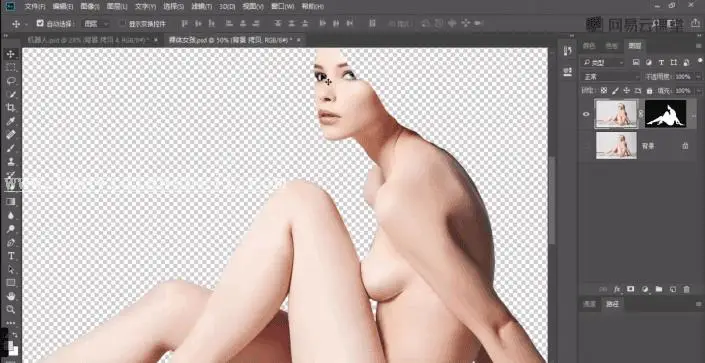Click the trash icon to delete layer

tap(687, 289)
